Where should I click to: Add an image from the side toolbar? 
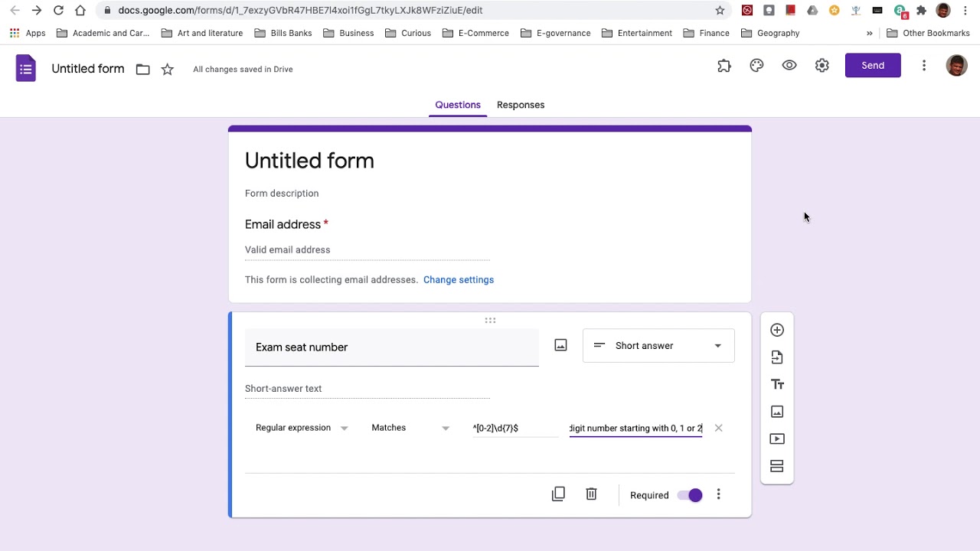pos(777,412)
